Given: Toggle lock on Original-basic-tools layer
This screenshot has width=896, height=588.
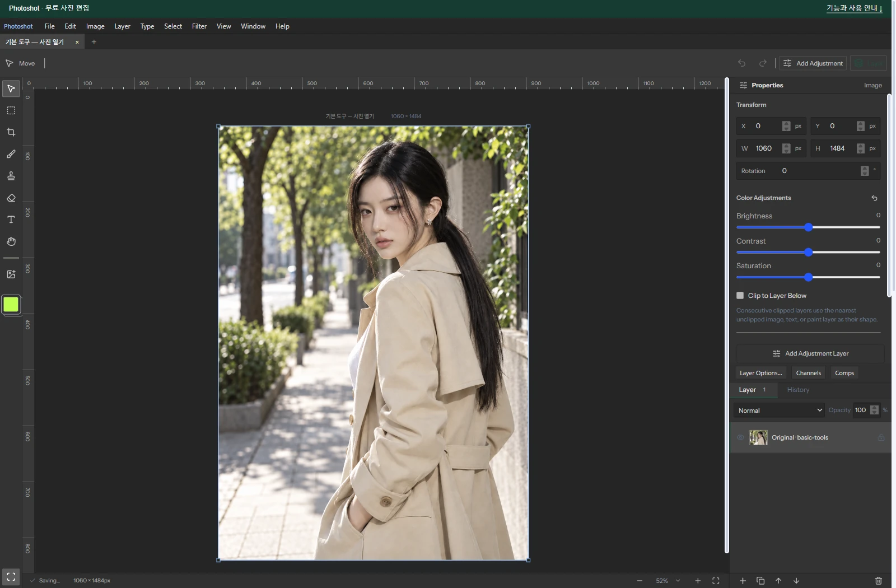Looking at the screenshot, I should 881,437.
